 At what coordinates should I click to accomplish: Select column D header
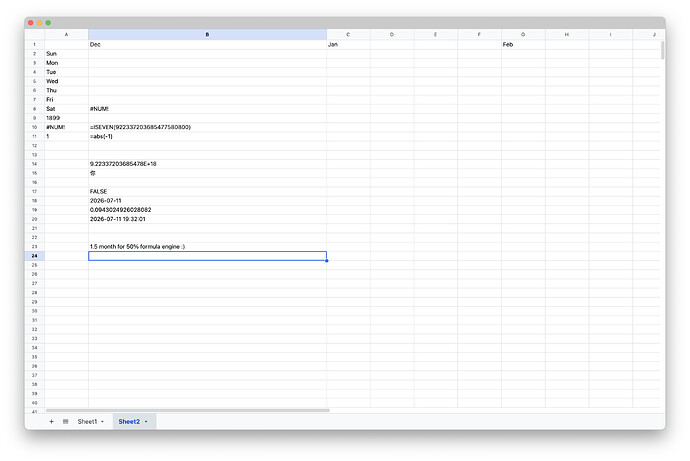tap(392, 34)
